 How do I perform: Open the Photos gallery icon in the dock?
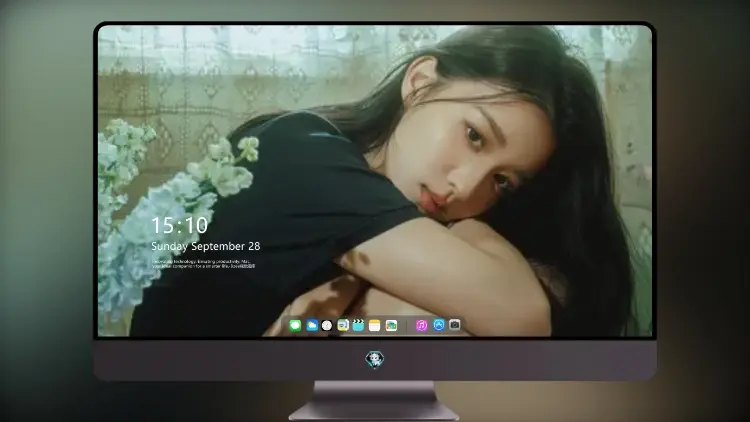coord(391,326)
